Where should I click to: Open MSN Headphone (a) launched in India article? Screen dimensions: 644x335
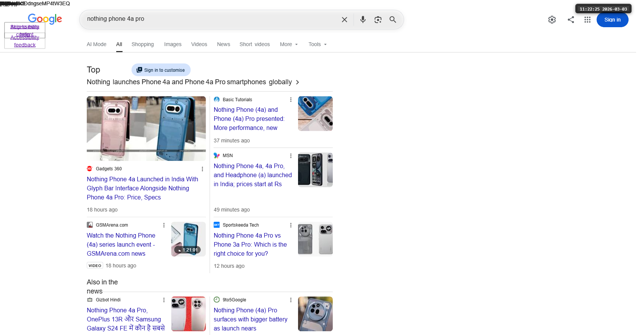click(x=253, y=175)
